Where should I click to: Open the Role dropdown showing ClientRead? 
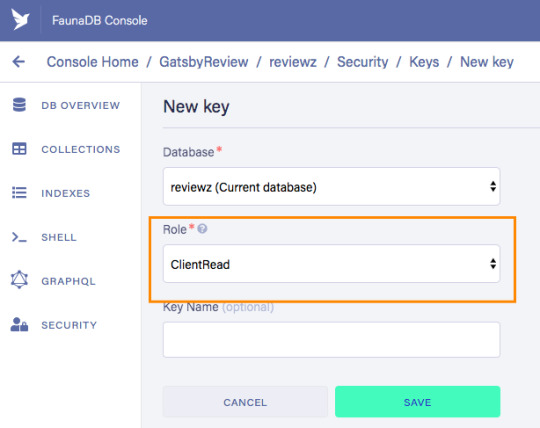(x=332, y=264)
